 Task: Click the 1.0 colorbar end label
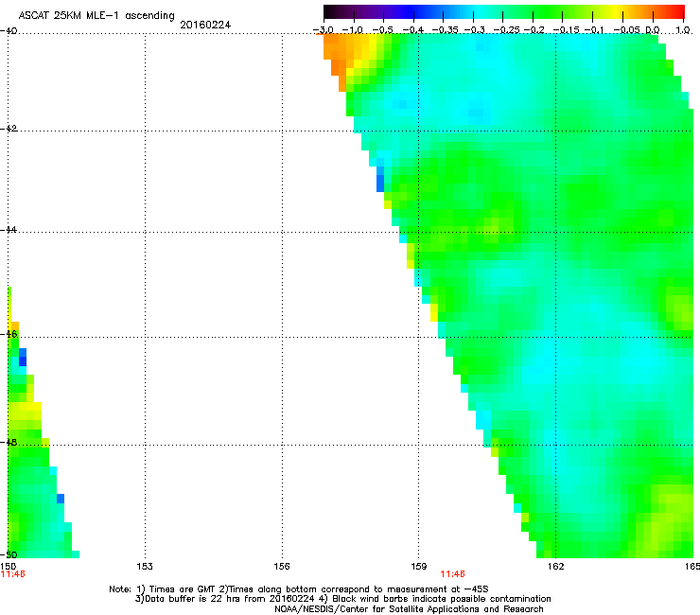[x=683, y=30]
